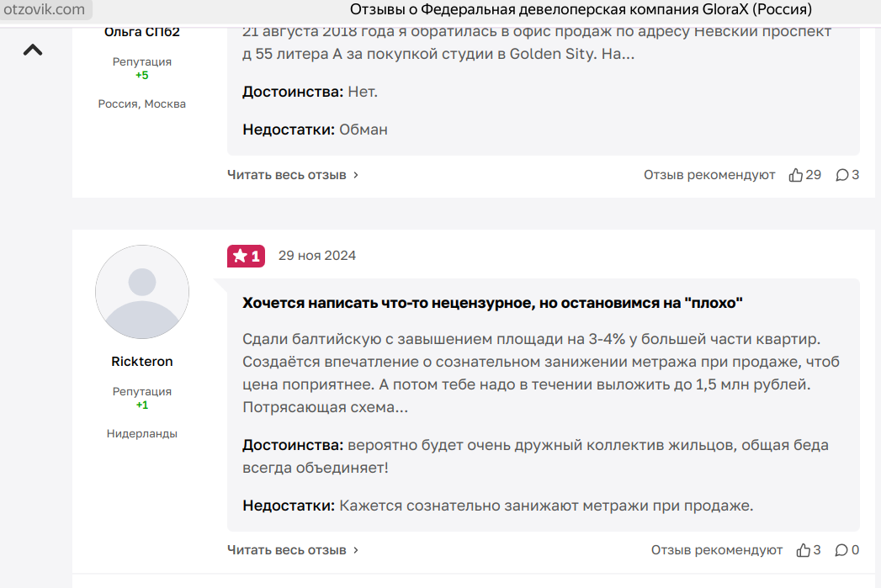Click location text 'Россия, Москва'
Image resolution: width=881 pixels, height=588 pixels.
[142, 104]
